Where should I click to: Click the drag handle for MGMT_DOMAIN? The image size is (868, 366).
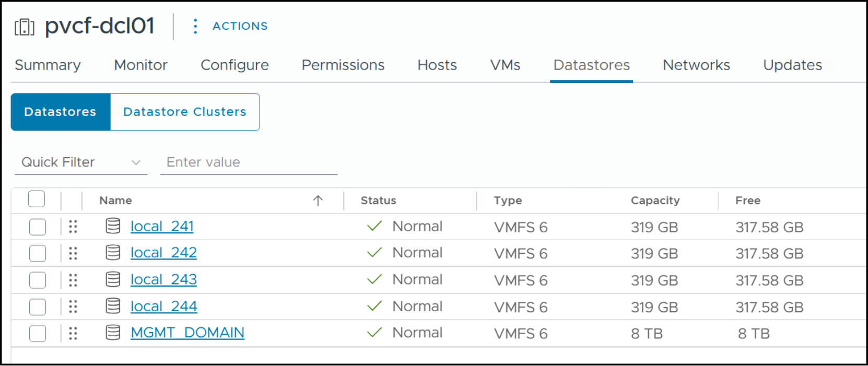click(x=73, y=333)
